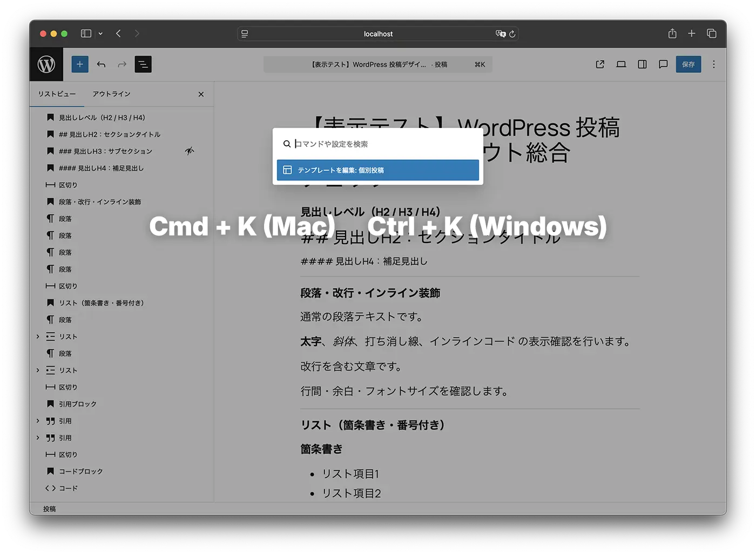Click the 保存 save button

point(688,64)
